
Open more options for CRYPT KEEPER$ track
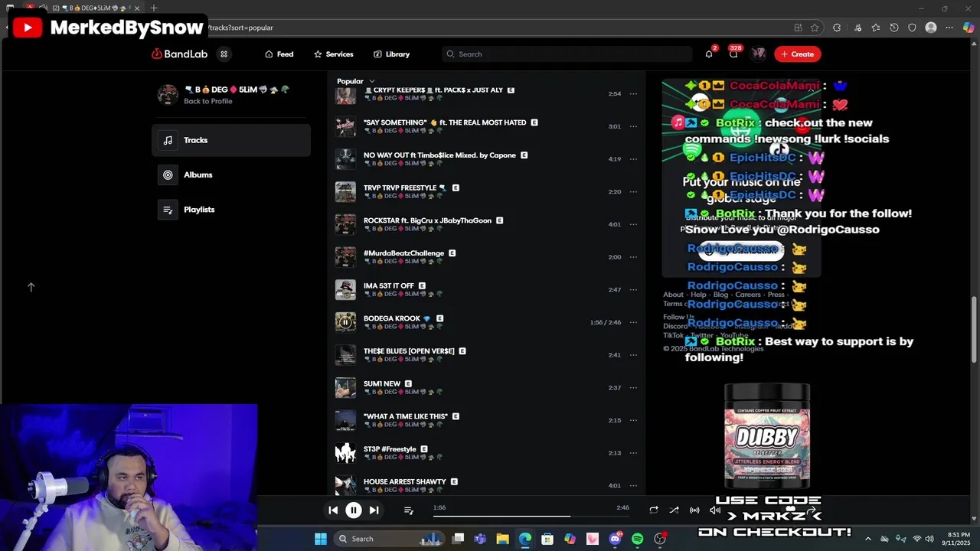[633, 94]
